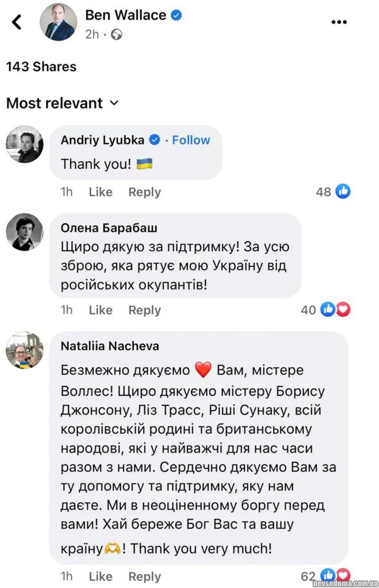
Task: Open Nataliia Nacheva's avatar photo
Action: click(x=24, y=350)
